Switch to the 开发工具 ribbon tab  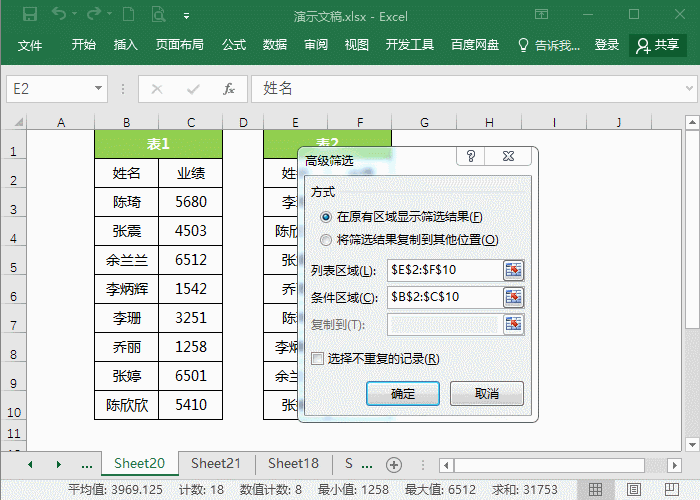coord(409,45)
